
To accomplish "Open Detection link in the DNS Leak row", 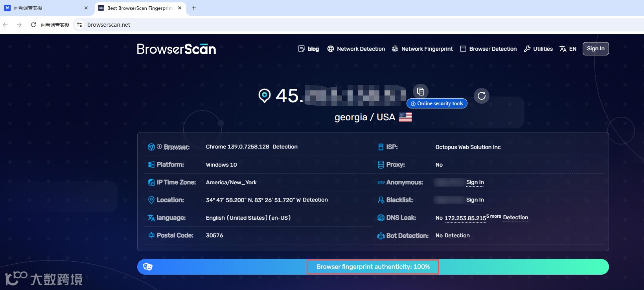I will click(x=515, y=218).
